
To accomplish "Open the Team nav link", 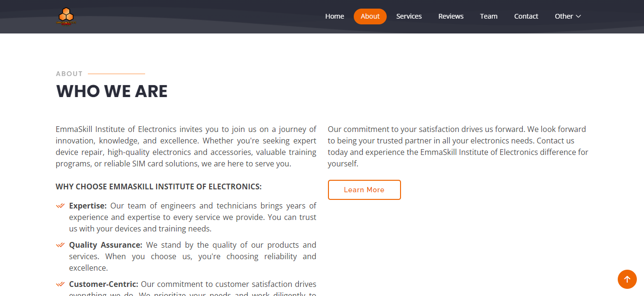I will [489, 16].
